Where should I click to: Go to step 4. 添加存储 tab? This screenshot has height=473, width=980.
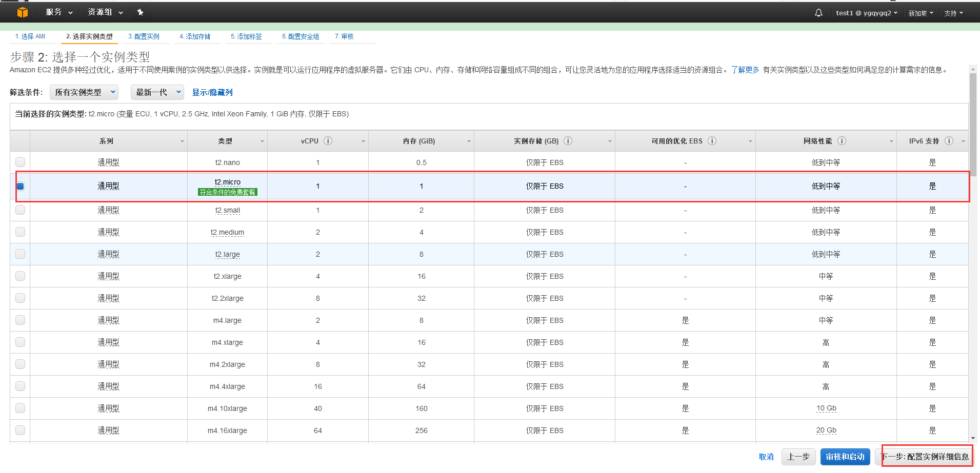[x=195, y=36]
